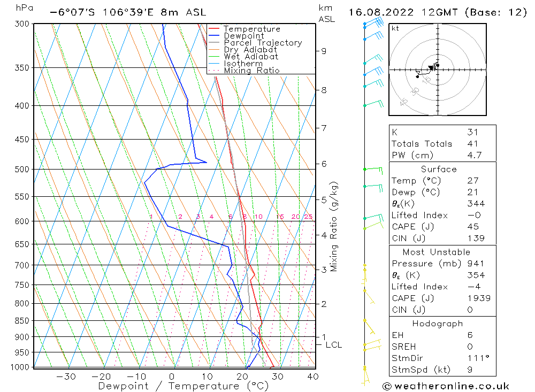535x392 pixels.
Task: Click the surface Temp value 27
Action: pyautogui.click(x=473, y=181)
